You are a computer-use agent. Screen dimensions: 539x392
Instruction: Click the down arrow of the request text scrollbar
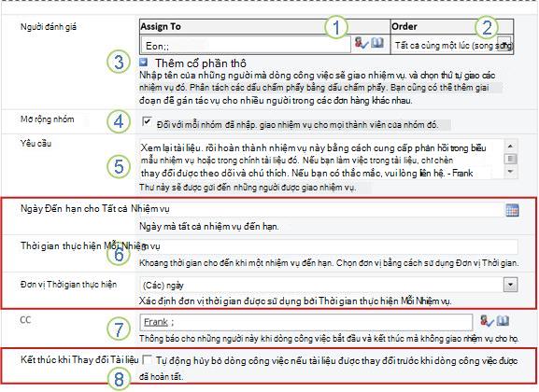(510, 172)
